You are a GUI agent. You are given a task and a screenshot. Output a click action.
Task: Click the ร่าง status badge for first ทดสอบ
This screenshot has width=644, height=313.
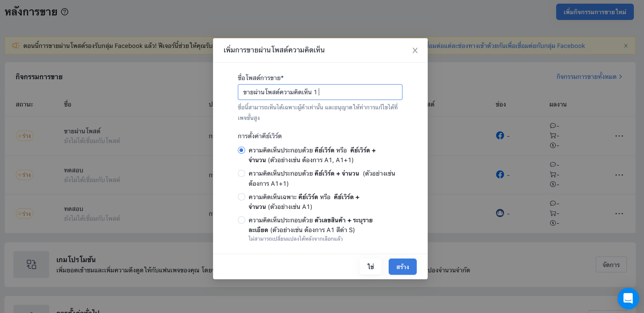tap(24, 175)
